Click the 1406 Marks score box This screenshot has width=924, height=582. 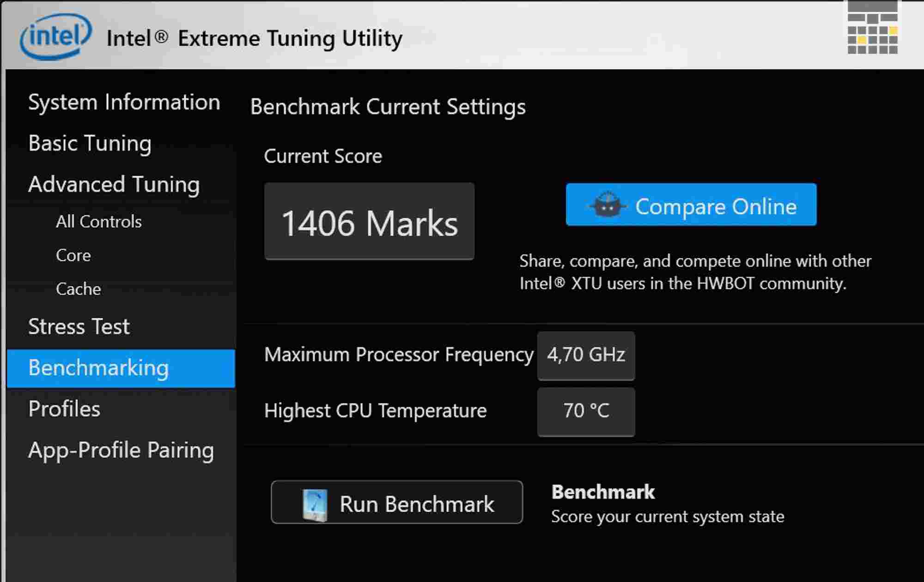click(x=369, y=221)
